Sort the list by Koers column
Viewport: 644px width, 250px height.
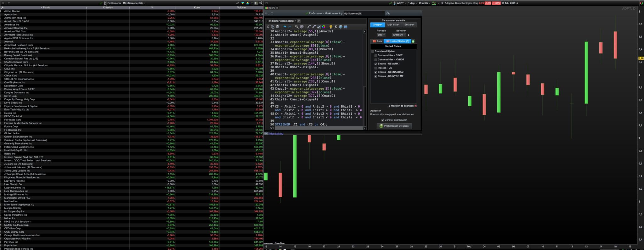[197, 7]
